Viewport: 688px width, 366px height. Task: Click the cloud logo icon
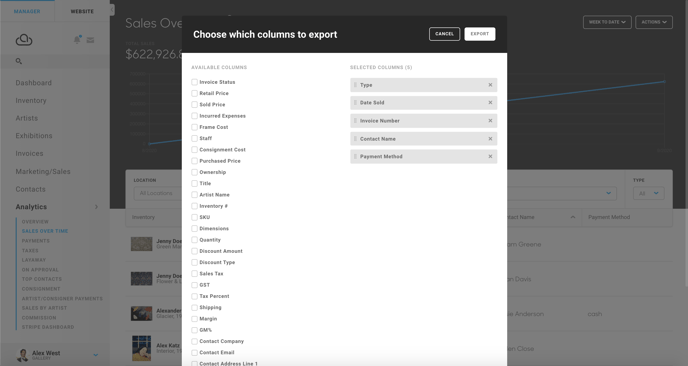tap(24, 39)
